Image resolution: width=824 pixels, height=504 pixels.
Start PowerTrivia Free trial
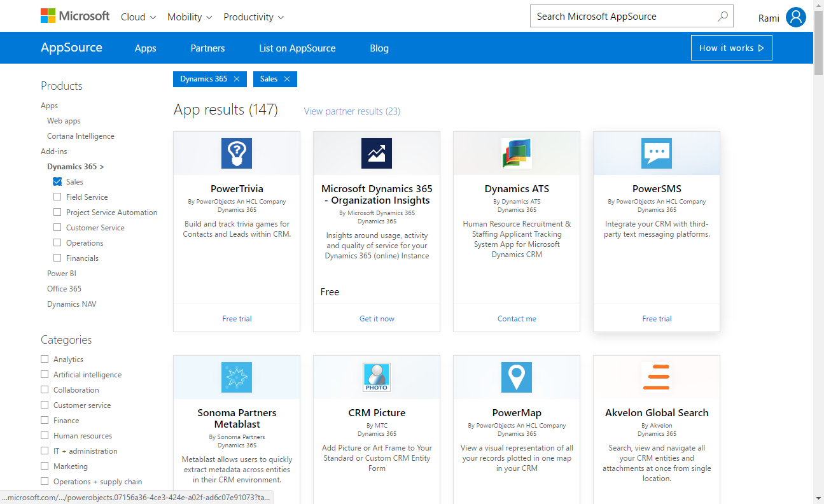pos(237,319)
